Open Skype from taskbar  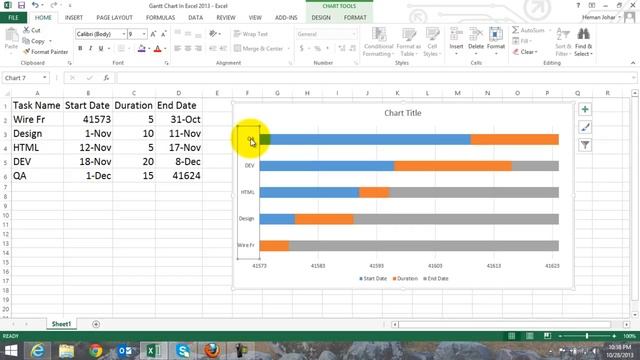183,351
